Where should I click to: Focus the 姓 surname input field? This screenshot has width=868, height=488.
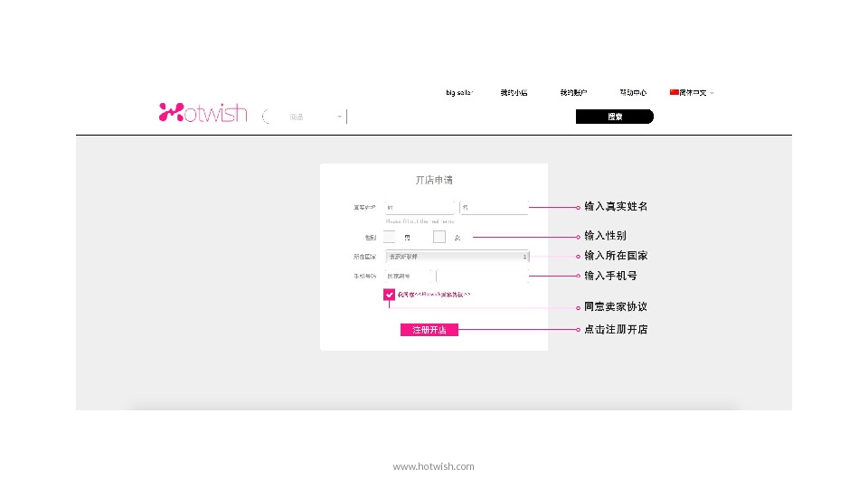tap(420, 208)
